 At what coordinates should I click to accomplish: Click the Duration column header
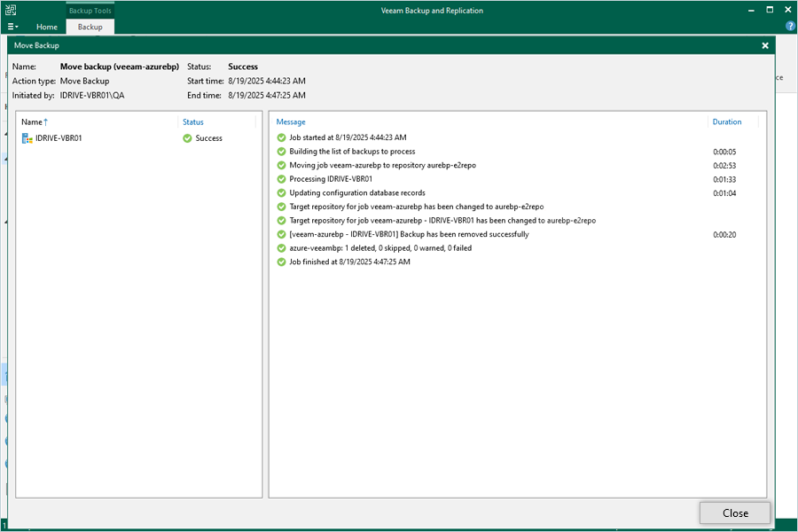727,121
